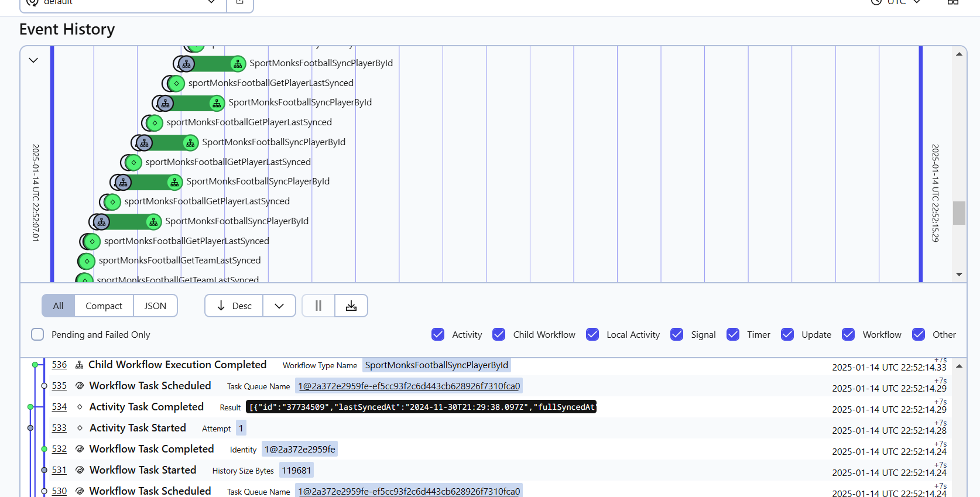This screenshot has height=497, width=980.
Task: Open event 531 link
Action: click(59, 470)
